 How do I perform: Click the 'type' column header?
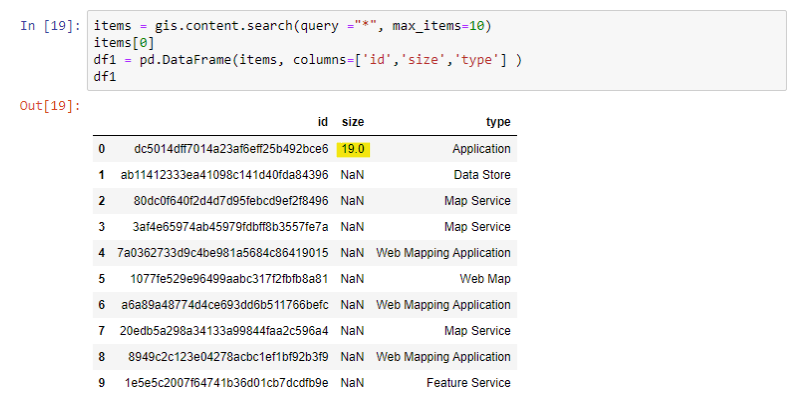click(x=498, y=122)
